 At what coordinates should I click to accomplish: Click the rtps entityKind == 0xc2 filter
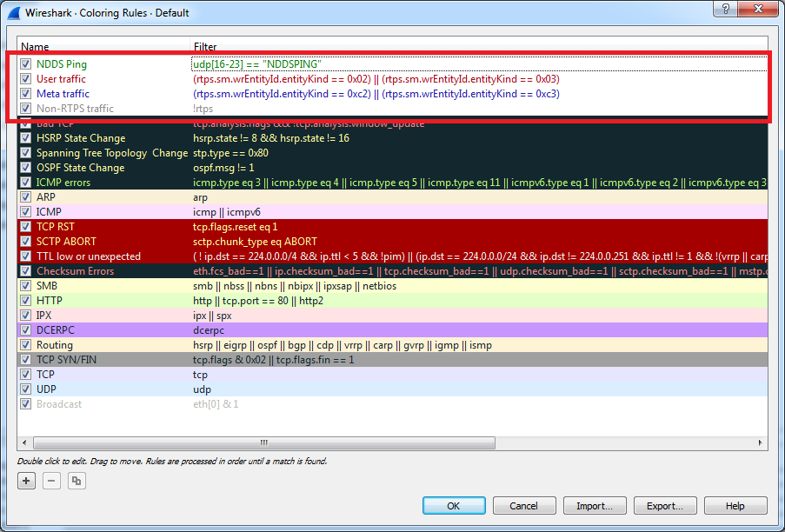(x=376, y=94)
